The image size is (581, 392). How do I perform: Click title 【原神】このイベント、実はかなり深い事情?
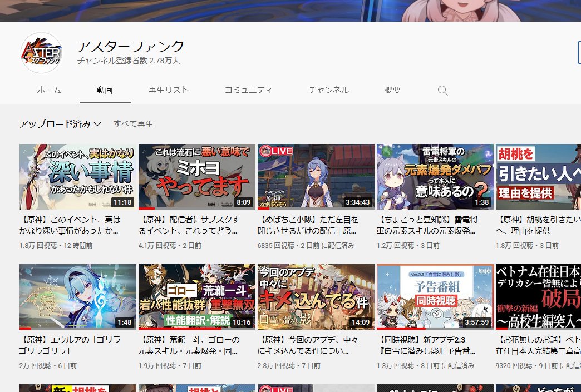[70, 225]
